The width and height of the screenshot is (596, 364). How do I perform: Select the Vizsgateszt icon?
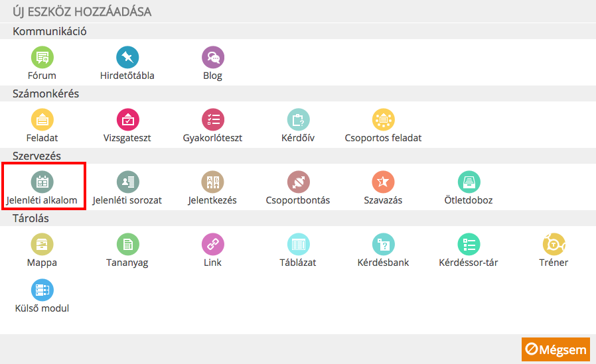tap(127, 119)
